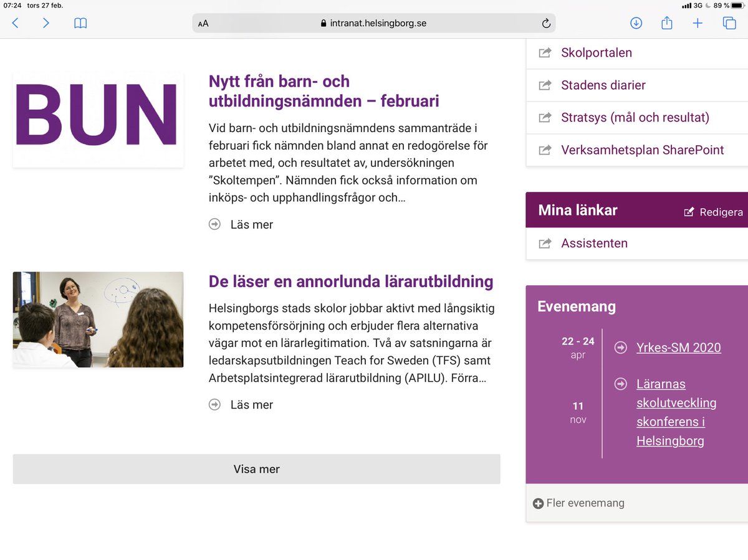Click Fler evenemang link

click(x=585, y=503)
